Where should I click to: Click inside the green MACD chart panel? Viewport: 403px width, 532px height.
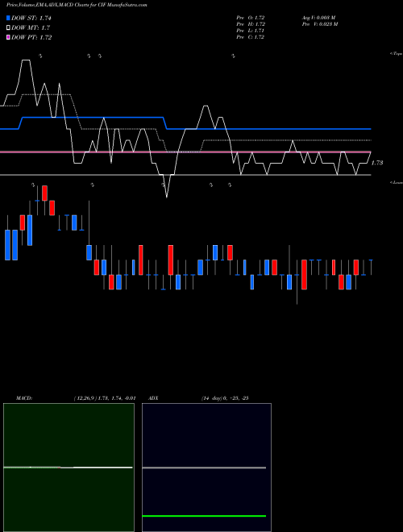69,468
